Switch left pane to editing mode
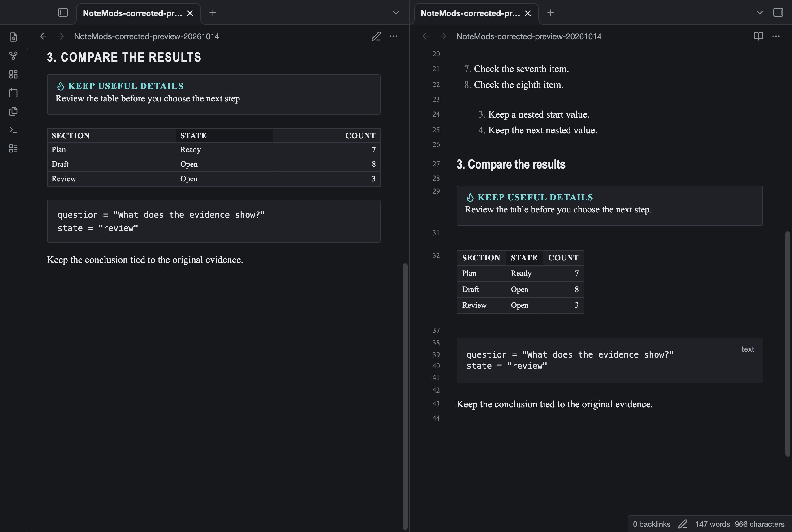This screenshot has width=792, height=532. click(376, 36)
